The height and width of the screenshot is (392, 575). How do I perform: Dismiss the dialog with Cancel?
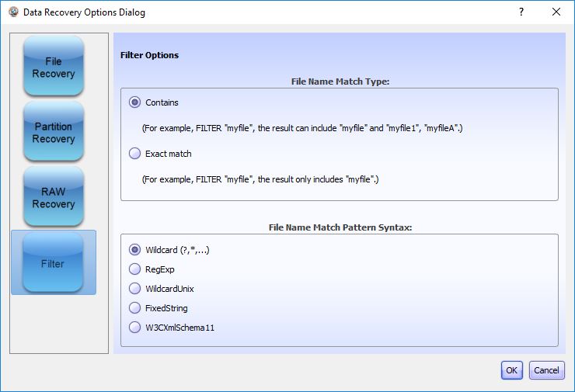tap(546, 370)
